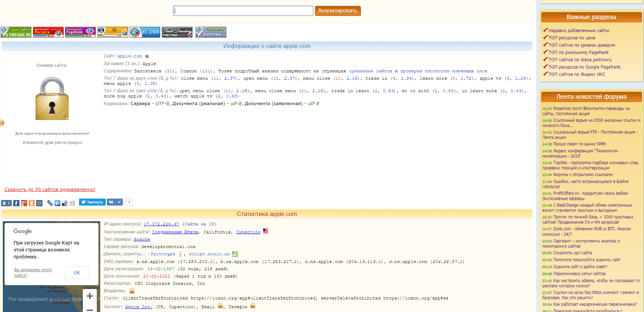Click the padlock screenshot placeholder image
644x312 pixels.
pos(52,98)
